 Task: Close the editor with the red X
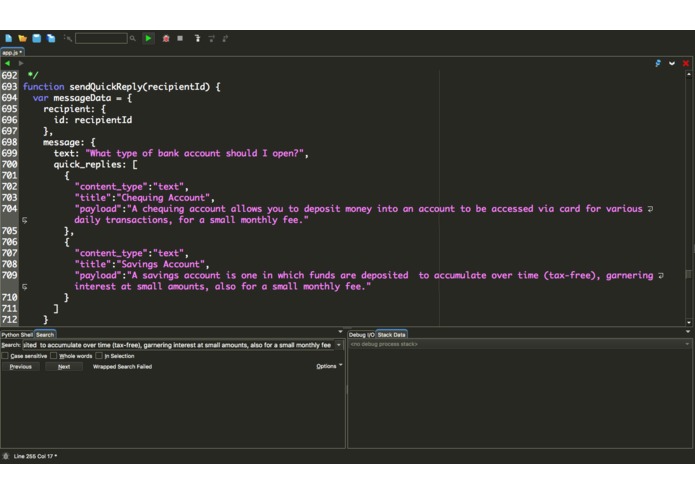(686, 63)
